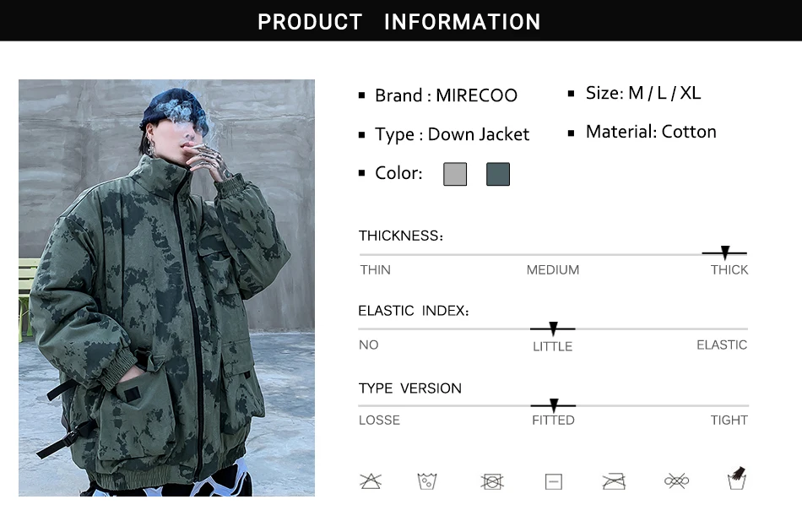
Task: Click the hand wash care icon
Action: pyautogui.click(x=736, y=478)
